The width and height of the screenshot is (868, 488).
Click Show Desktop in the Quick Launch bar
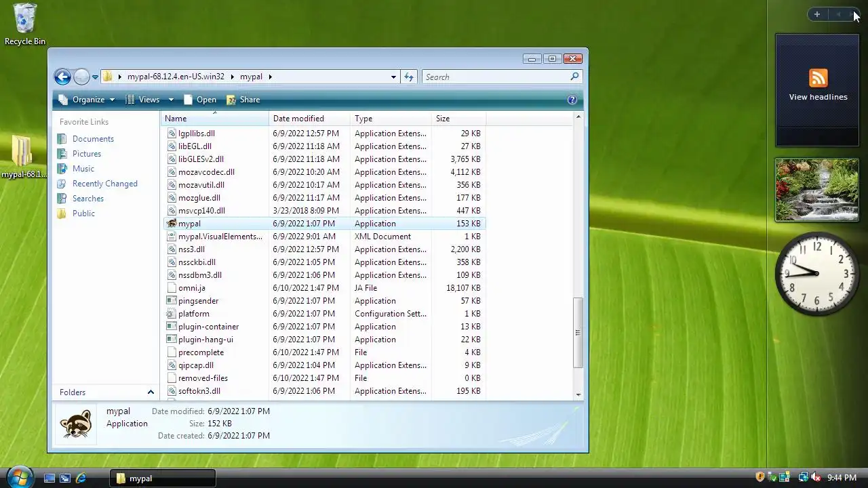coord(50,478)
